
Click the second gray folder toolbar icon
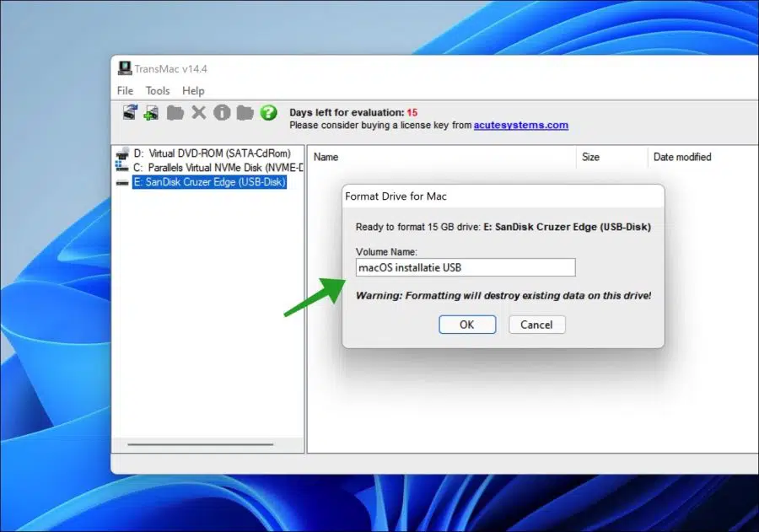[x=245, y=113]
